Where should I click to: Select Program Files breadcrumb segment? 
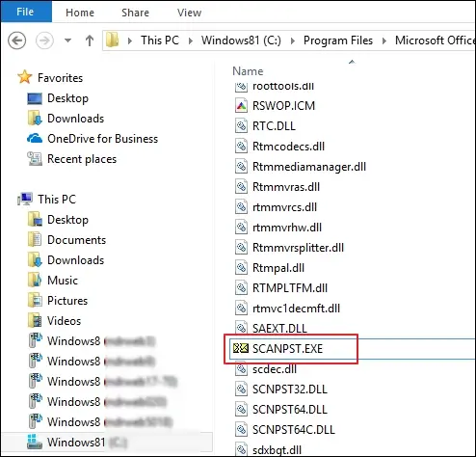(x=338, y=40)
